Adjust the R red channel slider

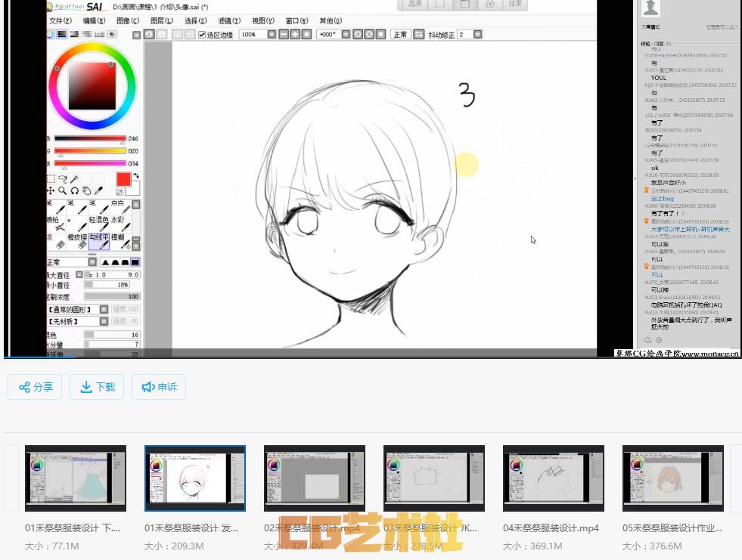click(90, 138)
